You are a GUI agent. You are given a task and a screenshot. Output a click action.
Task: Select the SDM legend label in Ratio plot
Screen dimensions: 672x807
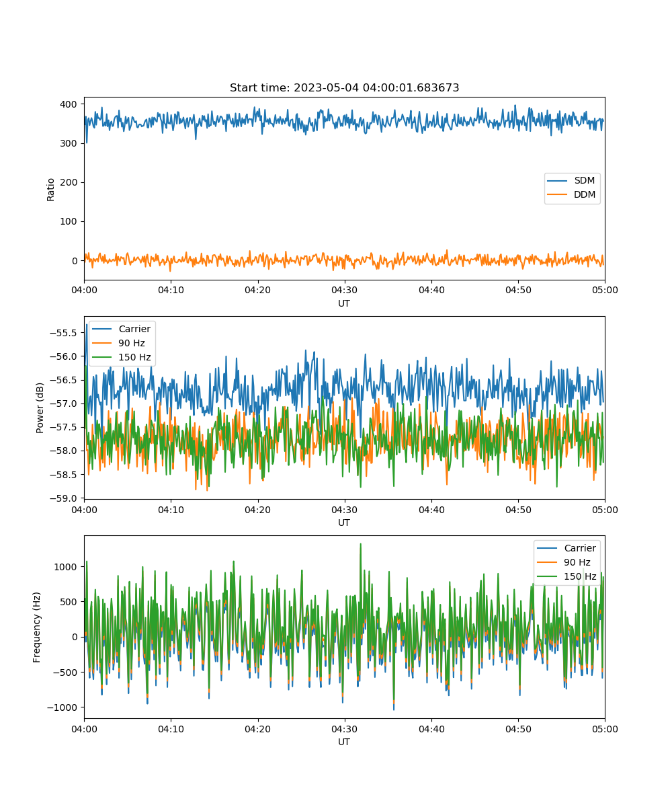point(585,181)
